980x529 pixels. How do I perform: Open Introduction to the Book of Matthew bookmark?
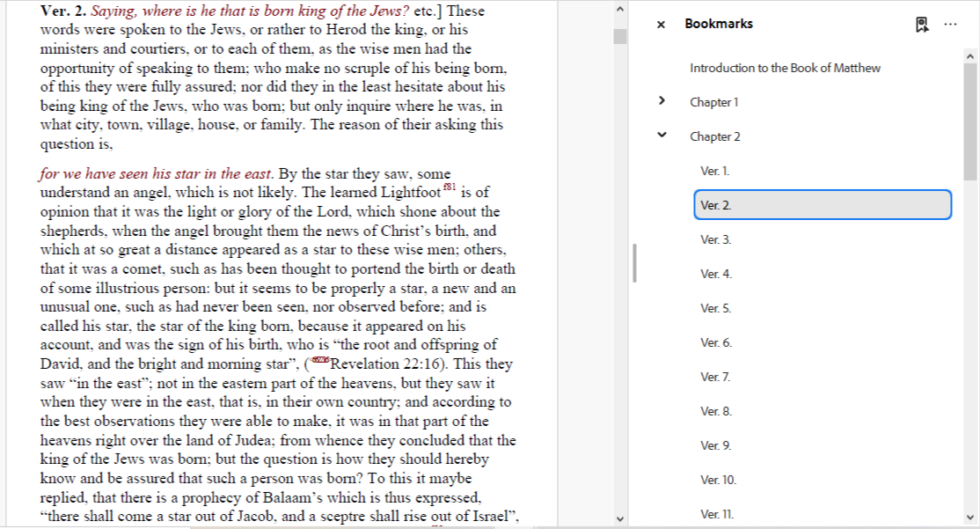pos(785,68)
